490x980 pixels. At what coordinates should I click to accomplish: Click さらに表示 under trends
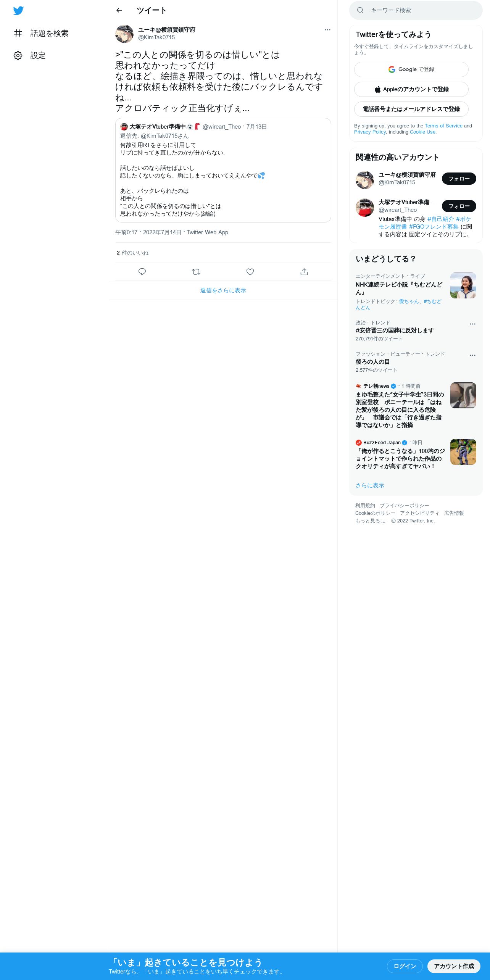pyautogui.click(x=370, y=485)
